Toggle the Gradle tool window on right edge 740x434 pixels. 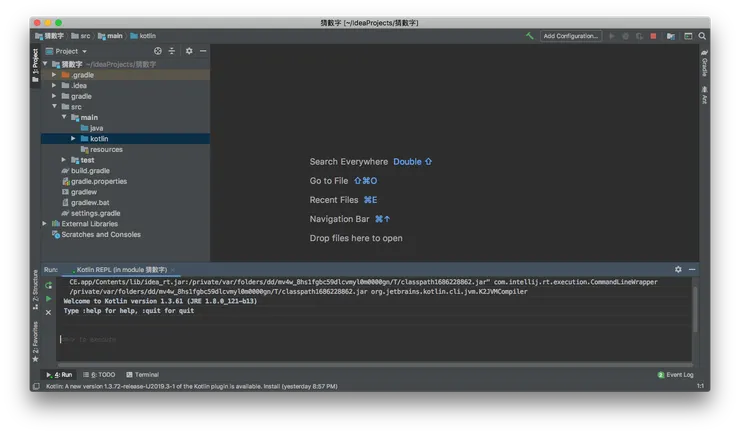(x=704, y=67)
